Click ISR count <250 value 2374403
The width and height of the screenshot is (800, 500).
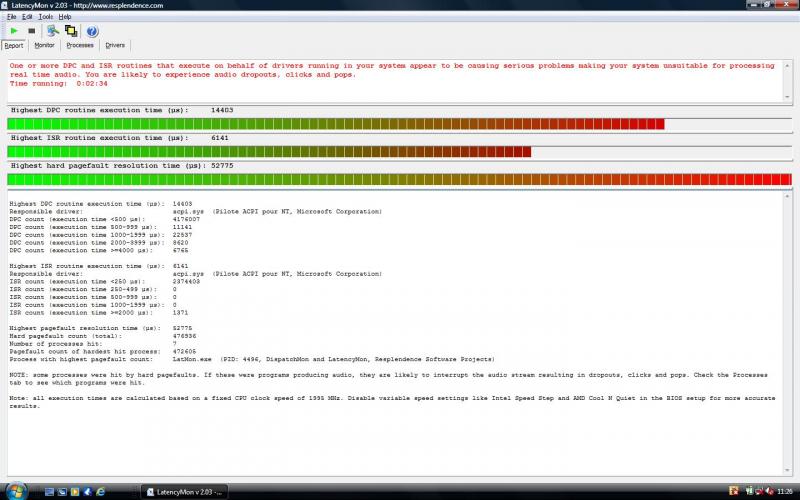click(x=186, y=282)
